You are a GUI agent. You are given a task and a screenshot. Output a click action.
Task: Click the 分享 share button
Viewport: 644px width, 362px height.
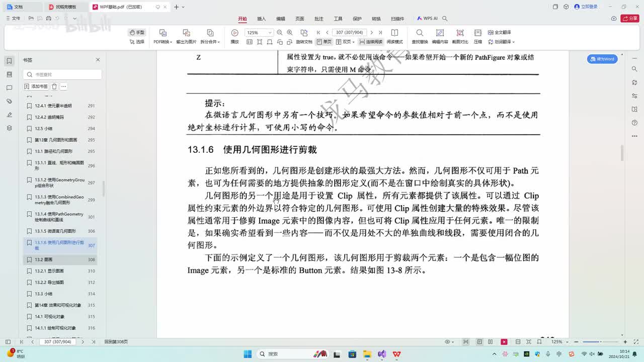pyautogui.click(x=630, y=19)
